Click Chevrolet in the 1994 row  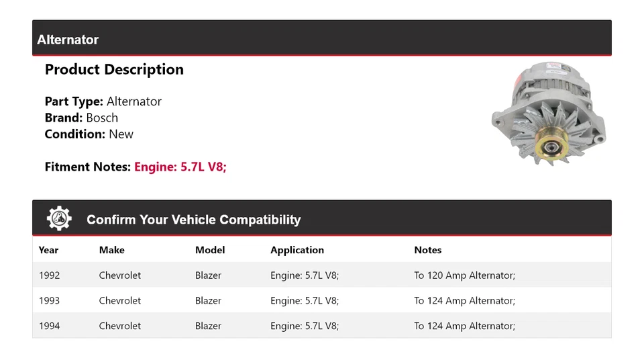120,326
